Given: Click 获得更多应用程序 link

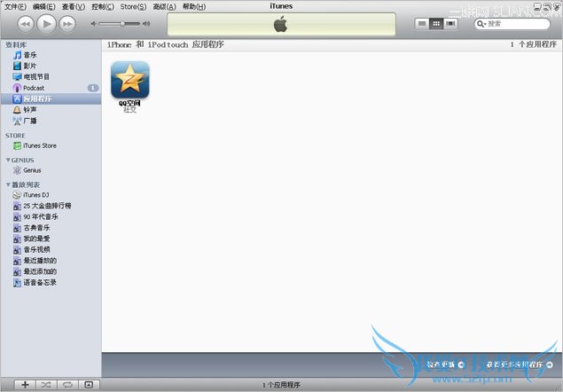Looking at the screenshot, I should pyautogui.click(x=520, y=365).
